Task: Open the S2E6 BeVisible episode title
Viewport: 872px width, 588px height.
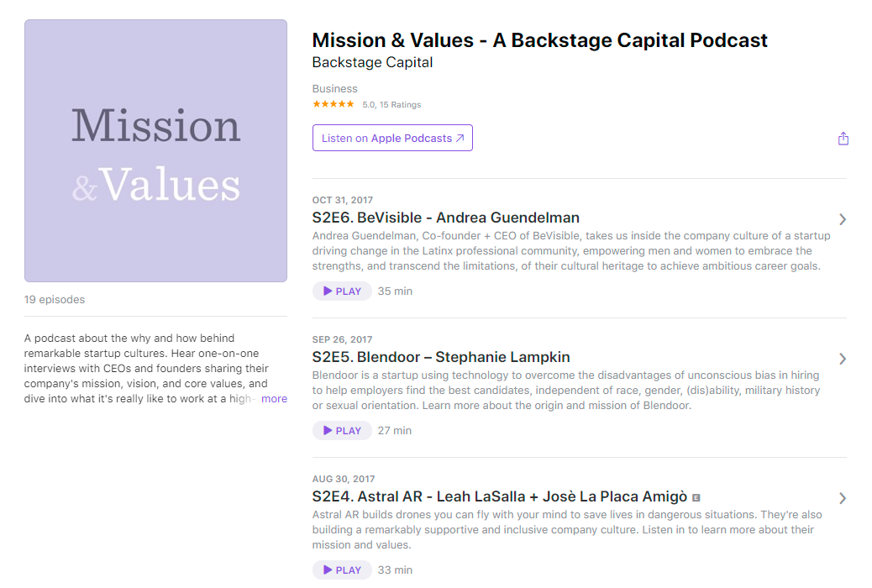Action: pos(445,218)
